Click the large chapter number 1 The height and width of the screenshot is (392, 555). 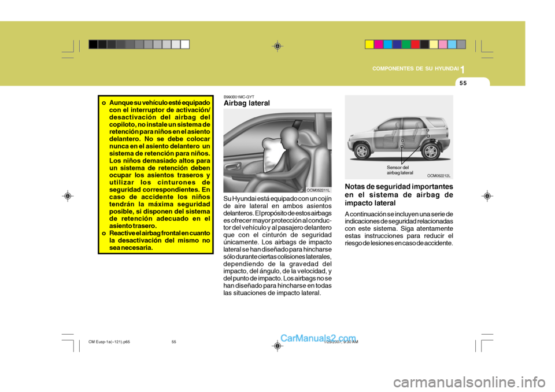click(x=462, y=70)
